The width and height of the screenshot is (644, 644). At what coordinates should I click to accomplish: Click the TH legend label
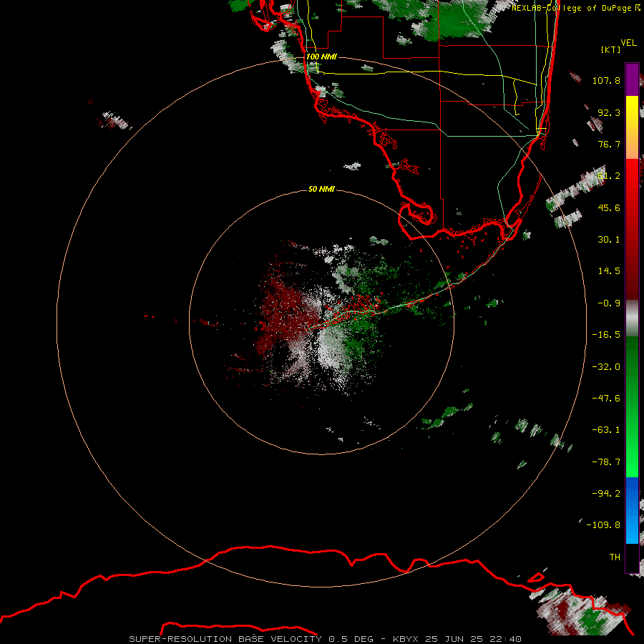point(615,557)
